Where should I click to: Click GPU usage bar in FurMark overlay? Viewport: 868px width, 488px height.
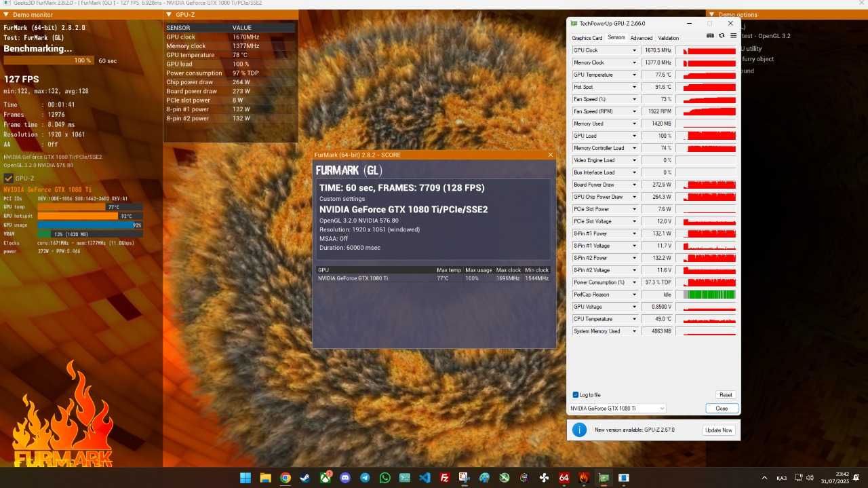(x=90, y=225)
